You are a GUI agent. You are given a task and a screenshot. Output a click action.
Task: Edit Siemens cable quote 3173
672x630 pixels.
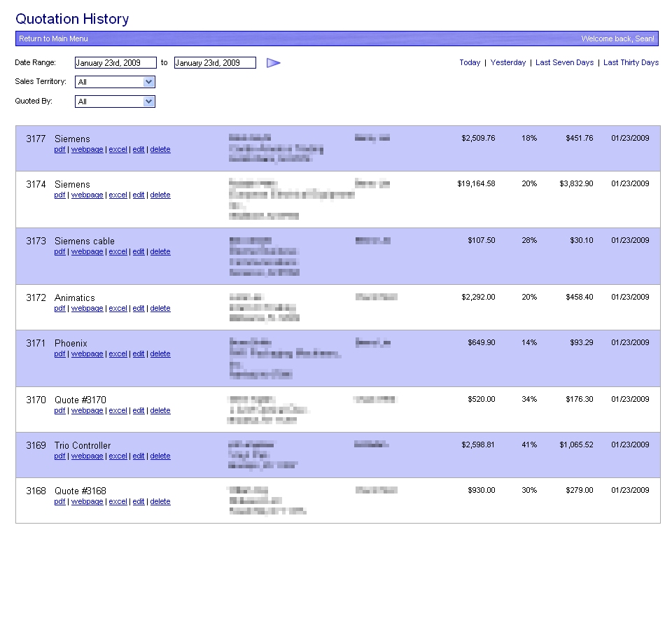pos(139,251)
